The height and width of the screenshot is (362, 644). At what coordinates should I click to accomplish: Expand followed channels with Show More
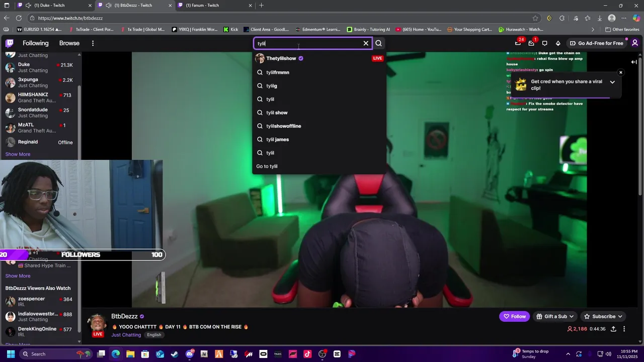[x=18, y=154]
